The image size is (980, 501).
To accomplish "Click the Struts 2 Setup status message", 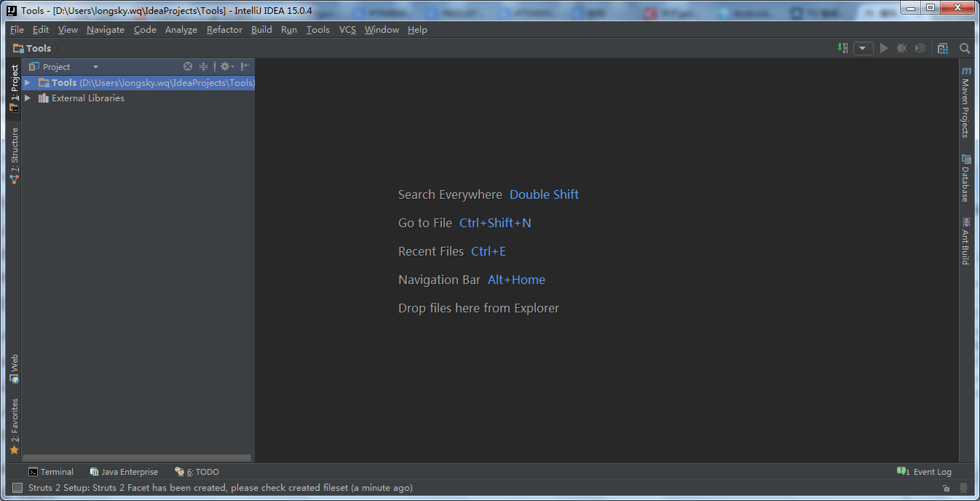I will coord(221,488).
